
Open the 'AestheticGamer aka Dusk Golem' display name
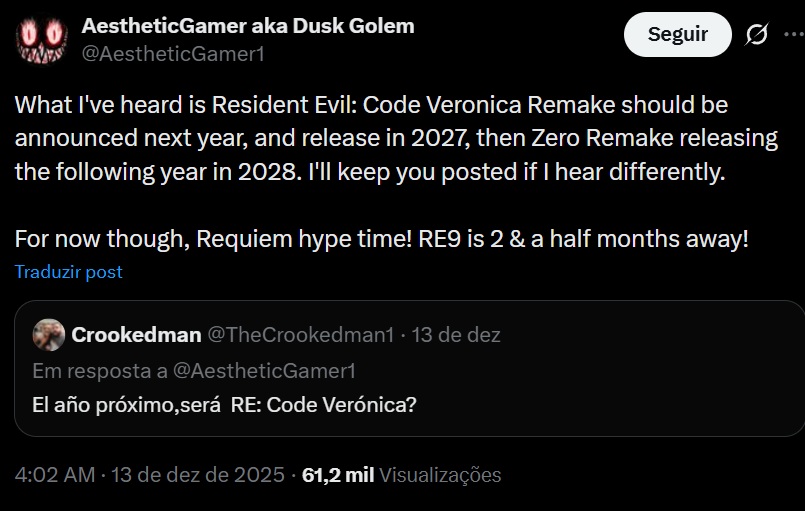click(x=247, y=26)
